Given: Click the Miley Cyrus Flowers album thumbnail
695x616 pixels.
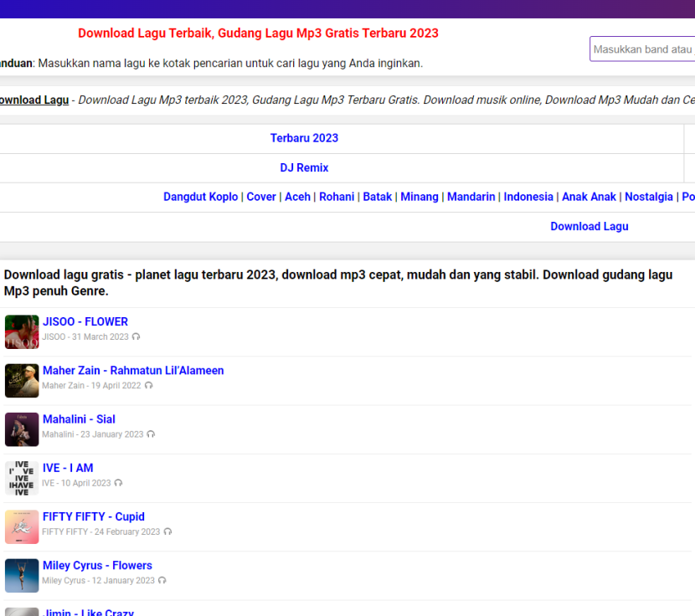Looking at the screenshot, I should 22,576.
